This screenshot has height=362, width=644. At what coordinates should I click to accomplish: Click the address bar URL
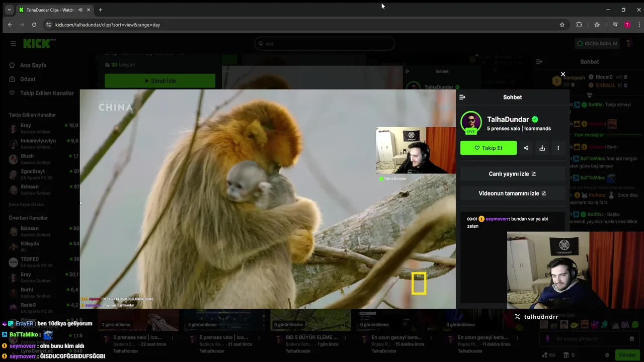click(108, 25)
